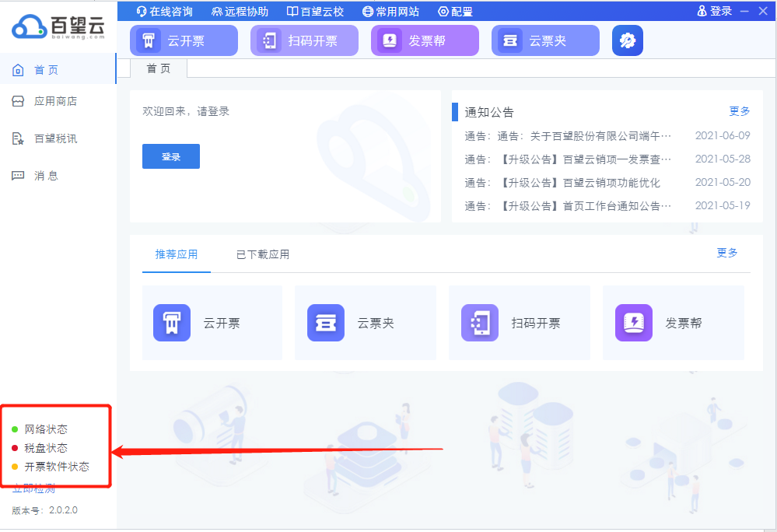Click the 应用商店 store icon
777x532 pixels.
point(18,101)
